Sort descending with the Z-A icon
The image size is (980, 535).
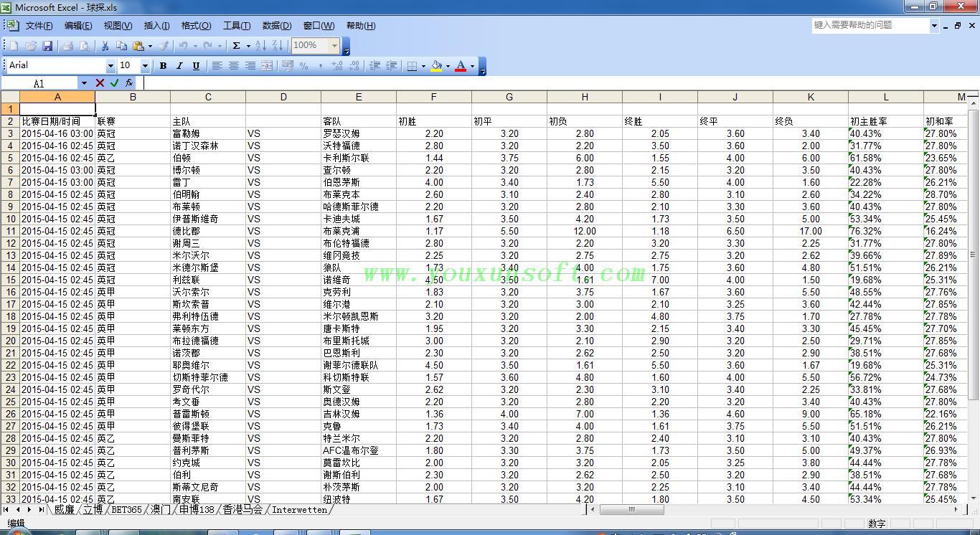(276, 46)
